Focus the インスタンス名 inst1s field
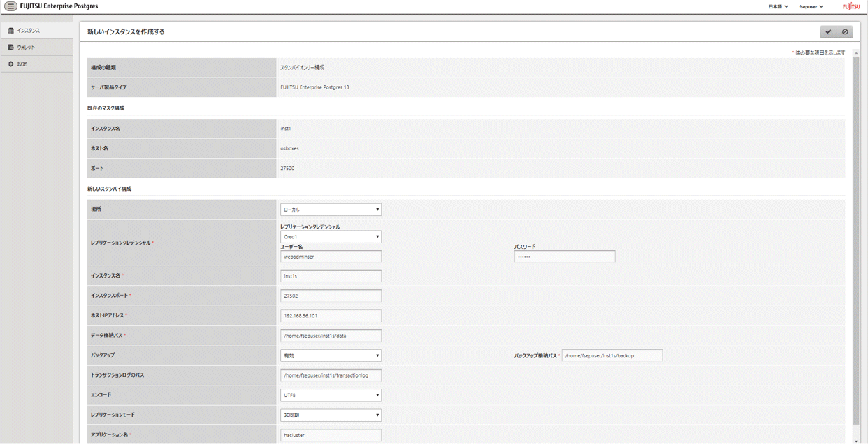Image resolution: width=868 pixels, height=444 pixels. coord(331,276)
